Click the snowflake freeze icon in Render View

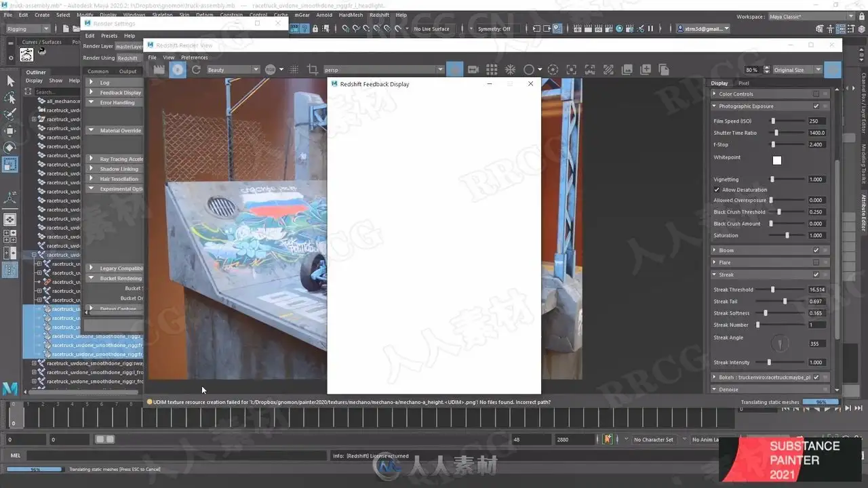510,69
